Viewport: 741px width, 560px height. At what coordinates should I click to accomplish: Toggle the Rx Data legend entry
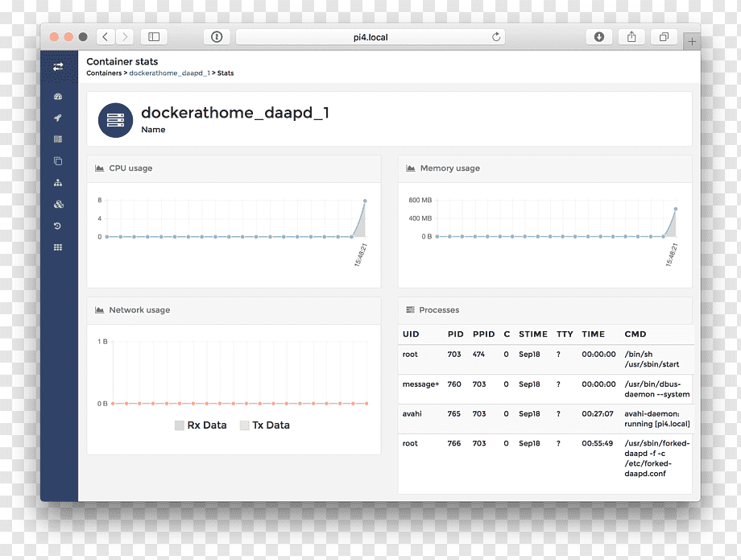click(x=201, y=425)
